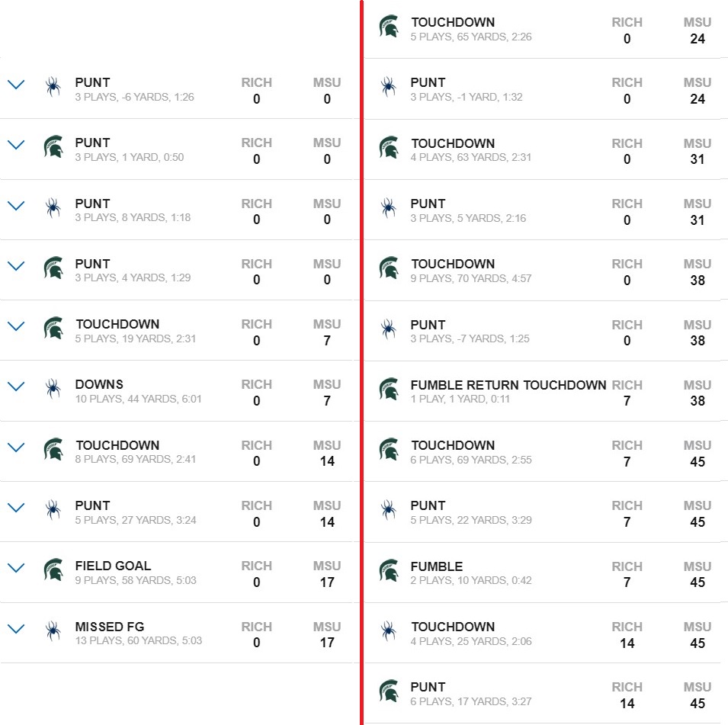The image size is (728, 725).
Task: Click the 5-play, 65-yard TOUCHDOWN title
Action: click(x=453, y=22)
